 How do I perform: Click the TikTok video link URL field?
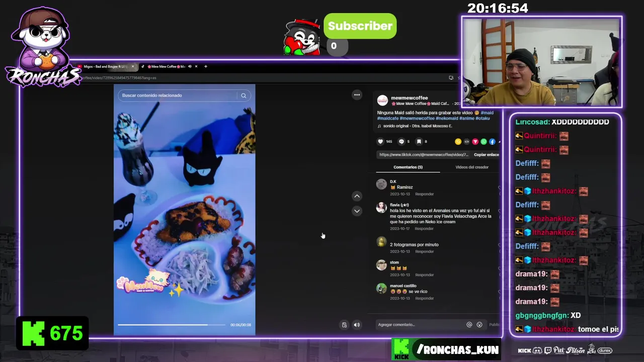424,155
